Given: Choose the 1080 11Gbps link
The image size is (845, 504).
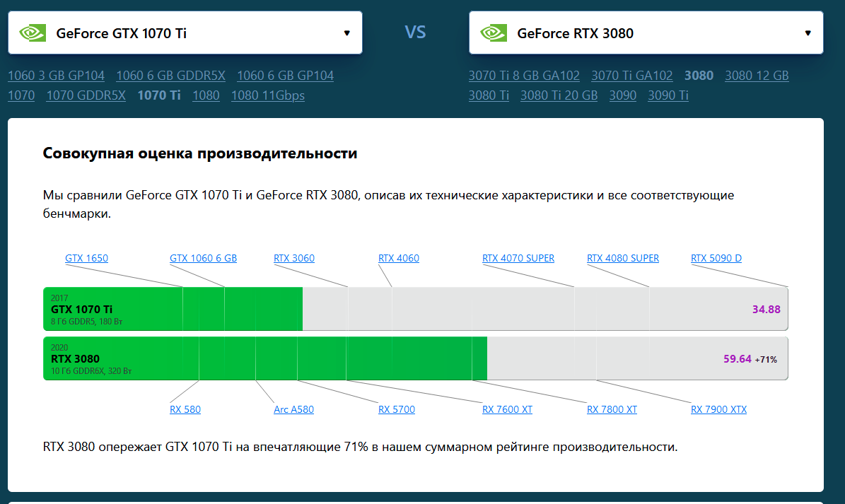Looking at the screenshot, I should (x=268, y=95).
